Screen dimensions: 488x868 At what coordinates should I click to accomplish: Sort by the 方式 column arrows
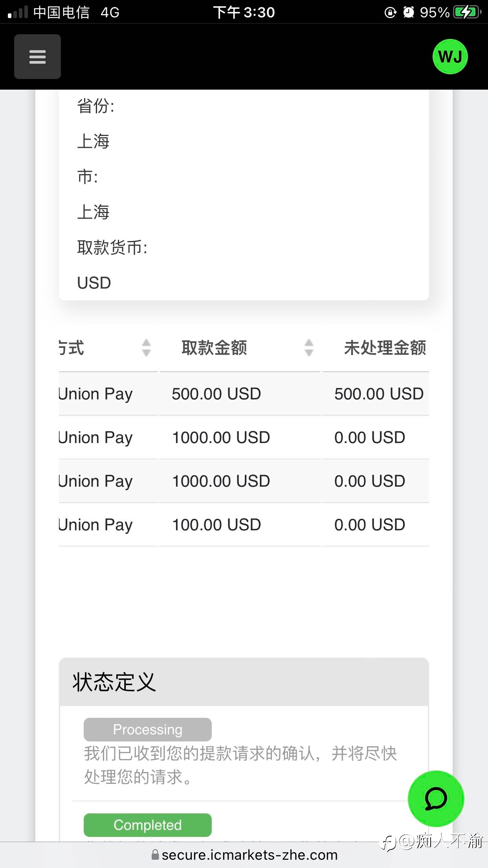click(x=146, y=348)
